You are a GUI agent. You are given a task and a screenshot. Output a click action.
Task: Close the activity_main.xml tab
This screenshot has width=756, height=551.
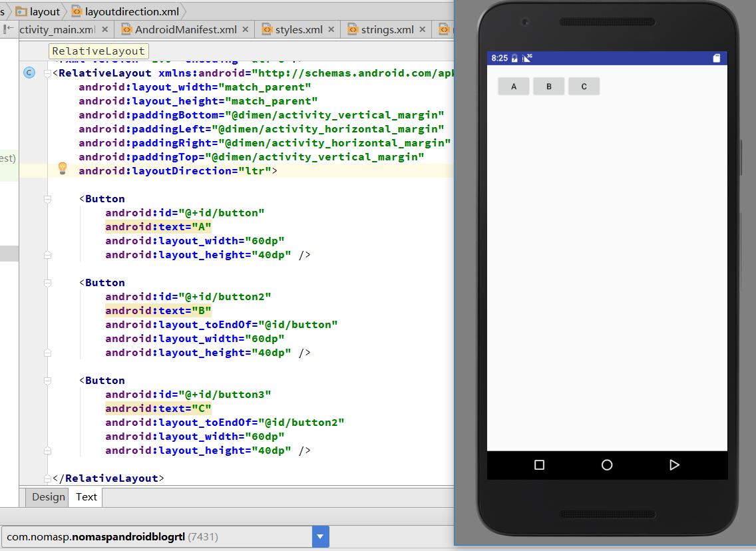(x=104, y=29)
